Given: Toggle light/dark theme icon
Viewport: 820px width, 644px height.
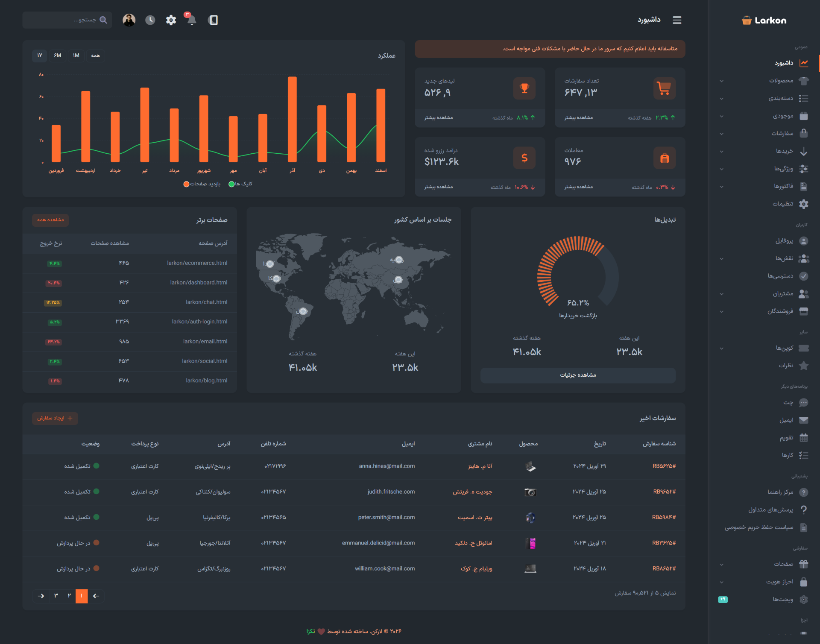Looking at the screenshot, I should point(213,20).
